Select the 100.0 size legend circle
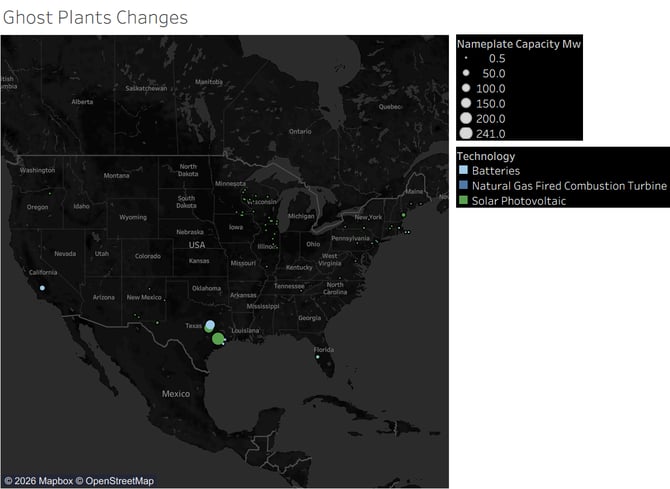The image size is (670, 489). (465, 89)
